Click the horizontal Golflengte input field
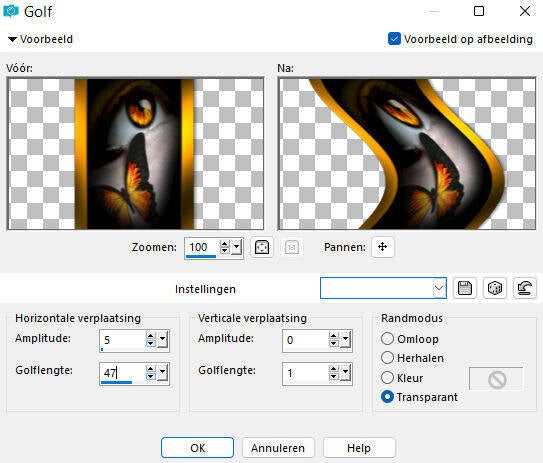The image size is (543, 463). pos(123,373)
